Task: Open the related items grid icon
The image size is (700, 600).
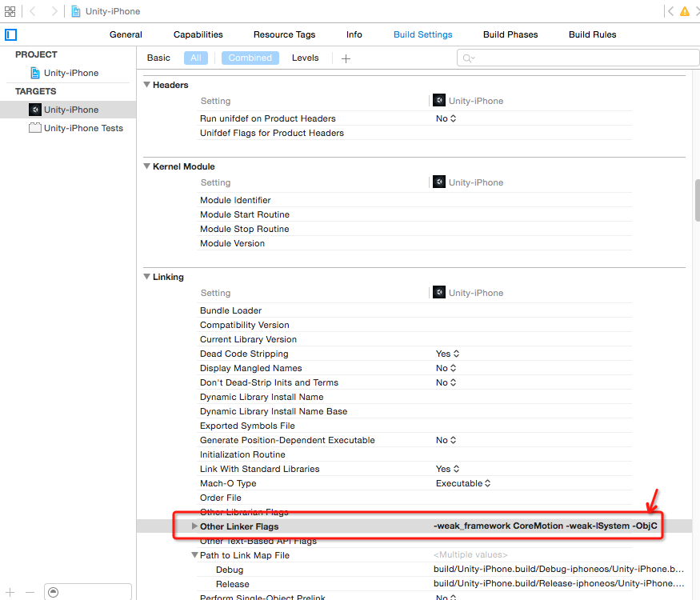Action: [x=10, y=11]
